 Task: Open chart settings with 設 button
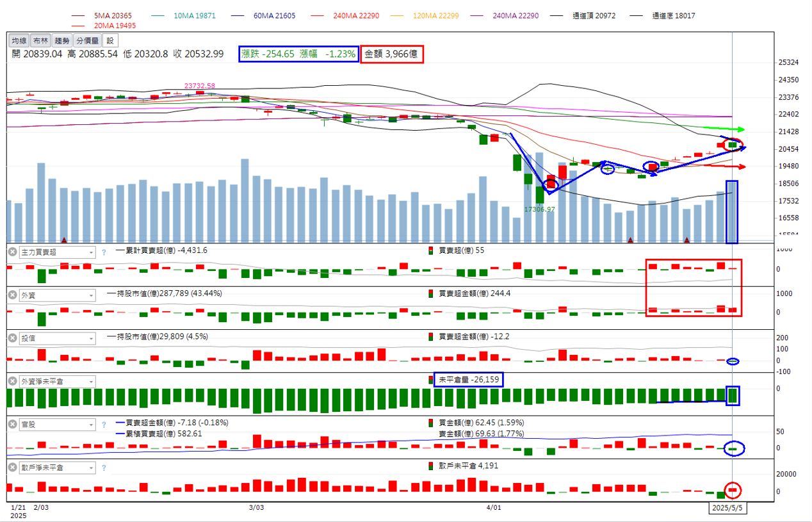point(110,40)
